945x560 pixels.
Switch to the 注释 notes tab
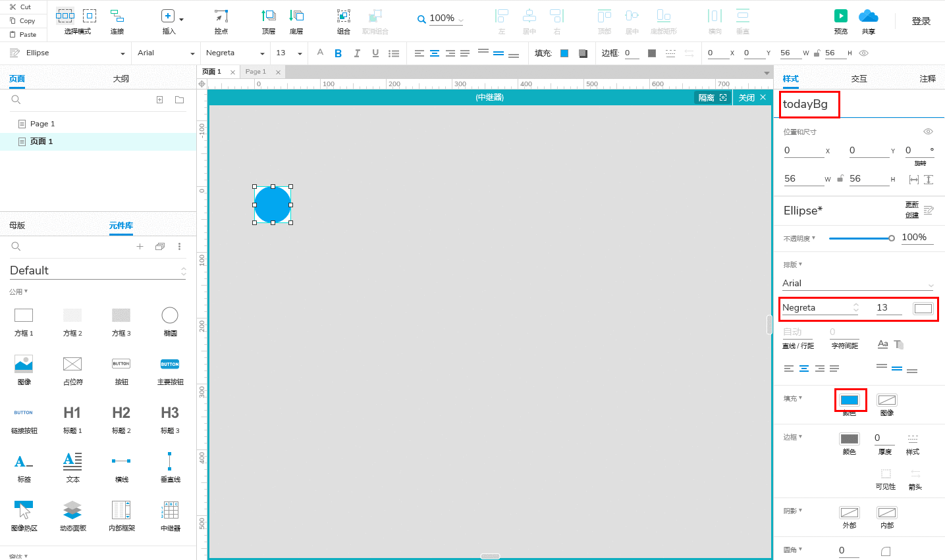(x=927, y=78)
